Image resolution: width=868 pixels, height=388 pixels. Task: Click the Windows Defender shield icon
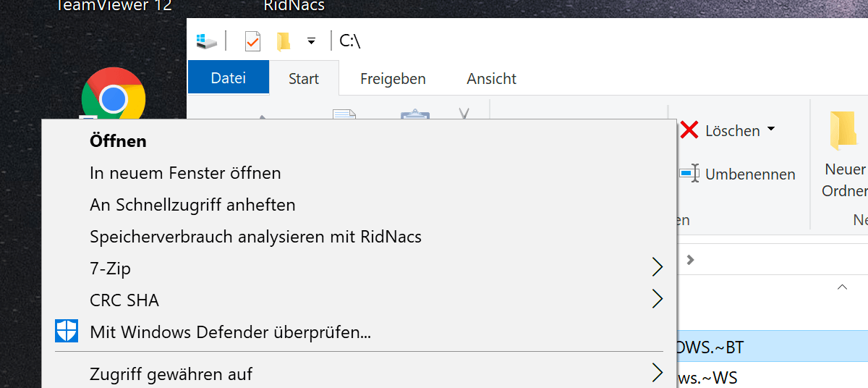pyautogui.click(x=66, y=332)
